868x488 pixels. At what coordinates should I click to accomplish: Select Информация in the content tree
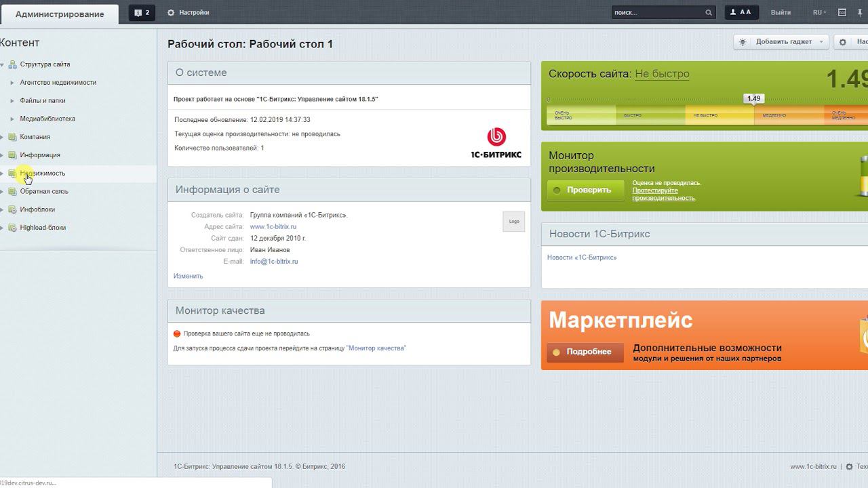(40, 155)
